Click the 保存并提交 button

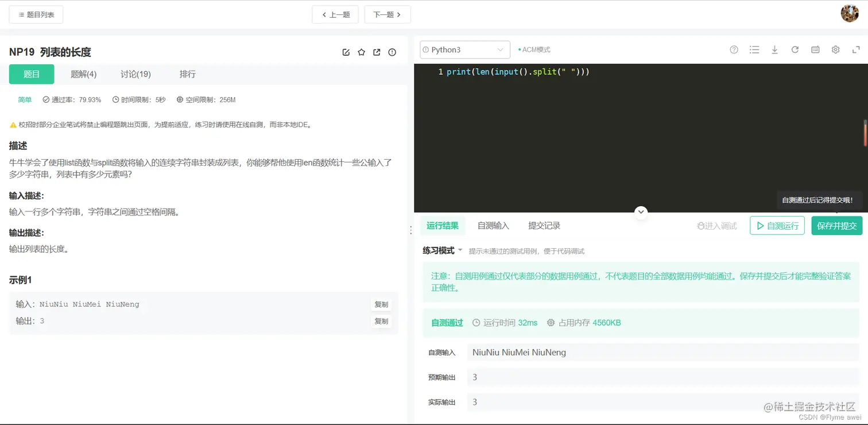pyautogui.click(x=837, y=226)
